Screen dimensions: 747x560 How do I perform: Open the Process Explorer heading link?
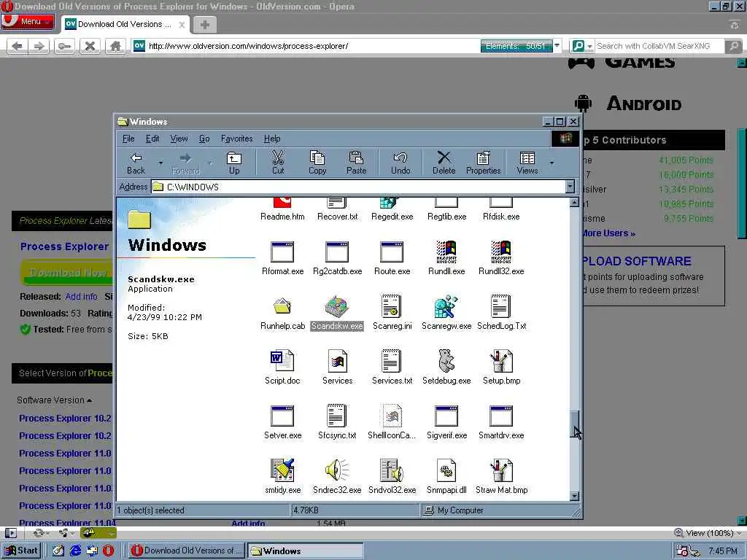coord(64,246)
